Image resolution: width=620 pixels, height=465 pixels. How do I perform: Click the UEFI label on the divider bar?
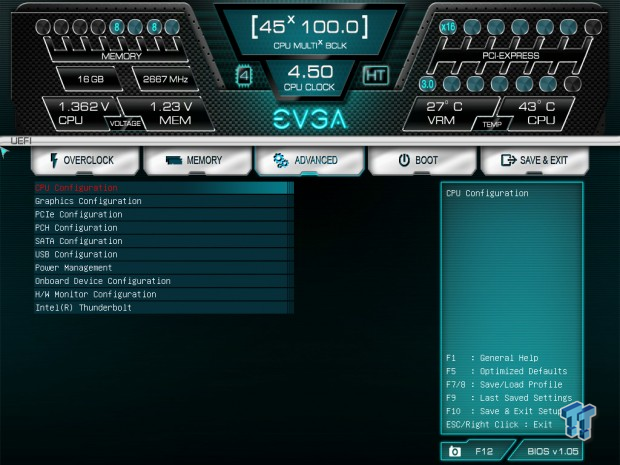click(x=21, y=141)
